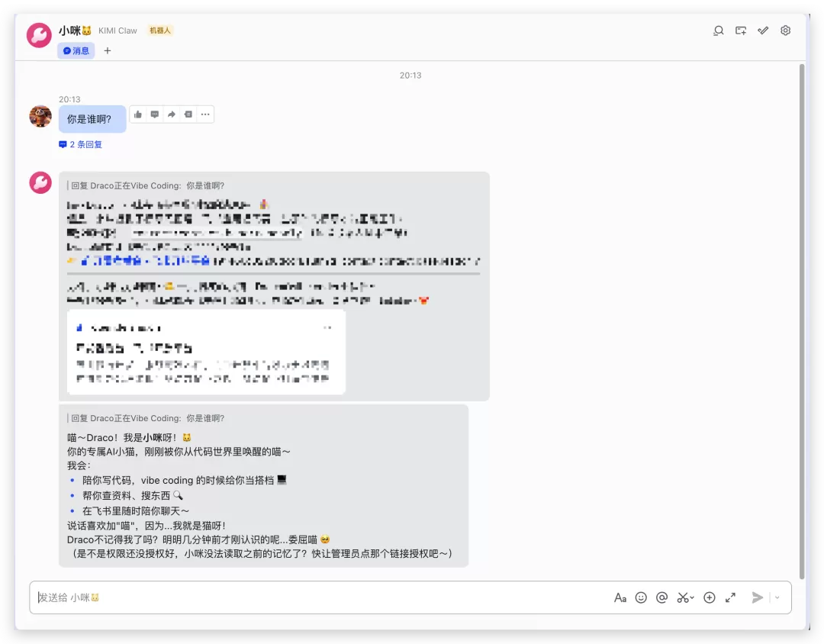Viewport: 824px width, 644px height.
Task: Select the 消息 tab
Action: click(76, 50)
